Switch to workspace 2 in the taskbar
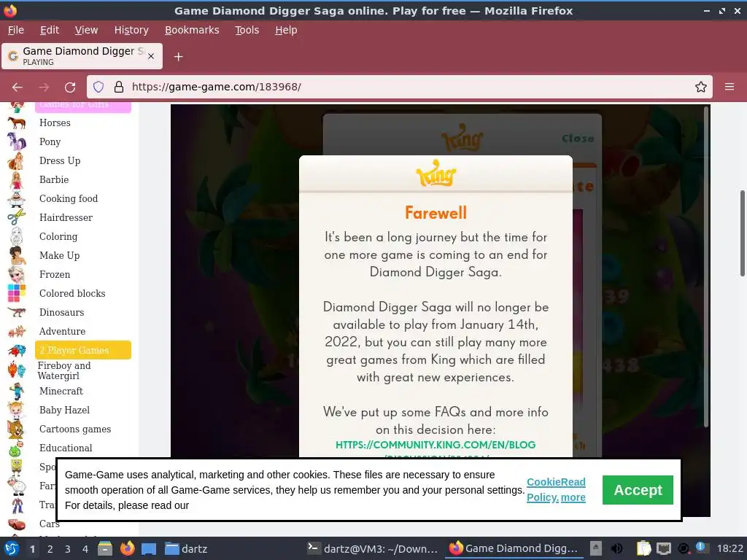 coord(50,549)
